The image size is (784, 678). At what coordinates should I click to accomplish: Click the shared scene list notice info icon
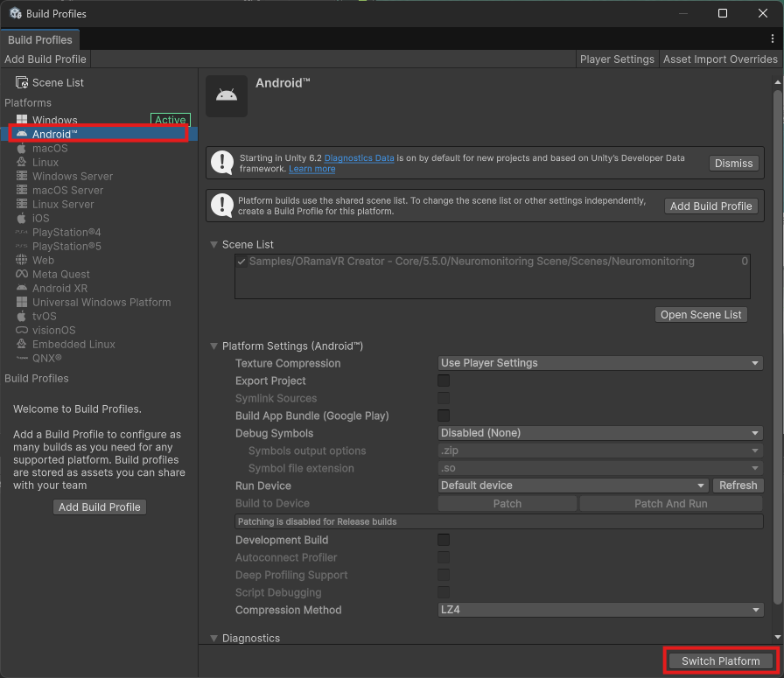pos(222,206)
